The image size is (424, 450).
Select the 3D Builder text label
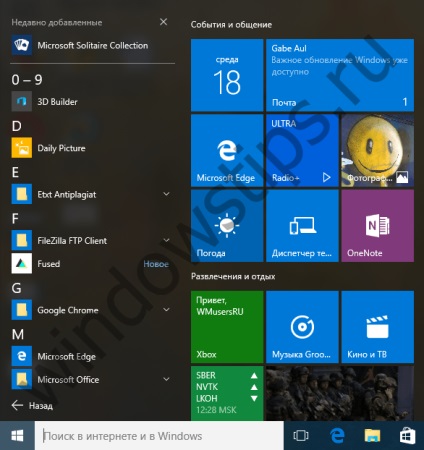point(57,102)
